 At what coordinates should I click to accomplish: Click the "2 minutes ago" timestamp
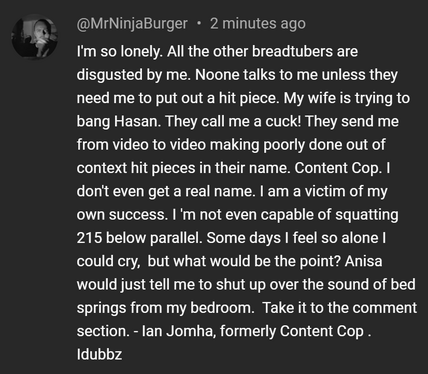258,24
